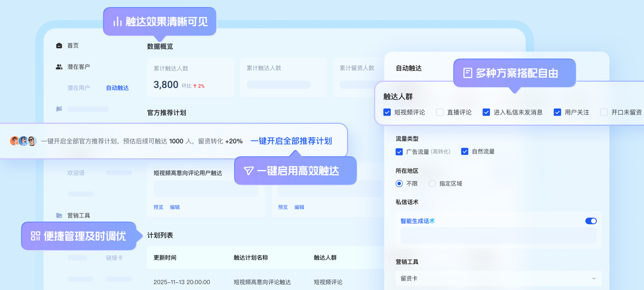Click the 触达人群 table column header
Image resolution: width=644 pixels, height=290 pixels.
click(x=325, y=258)
